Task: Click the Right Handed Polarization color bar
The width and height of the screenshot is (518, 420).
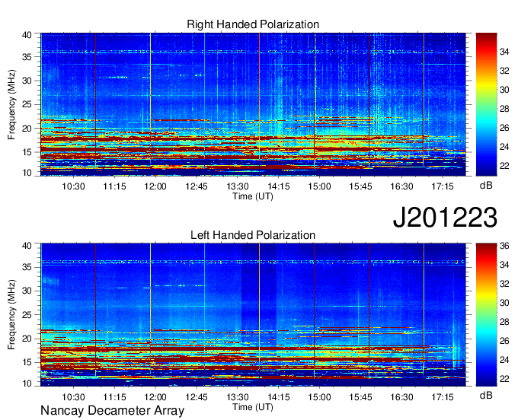Action: pos(486,104)
